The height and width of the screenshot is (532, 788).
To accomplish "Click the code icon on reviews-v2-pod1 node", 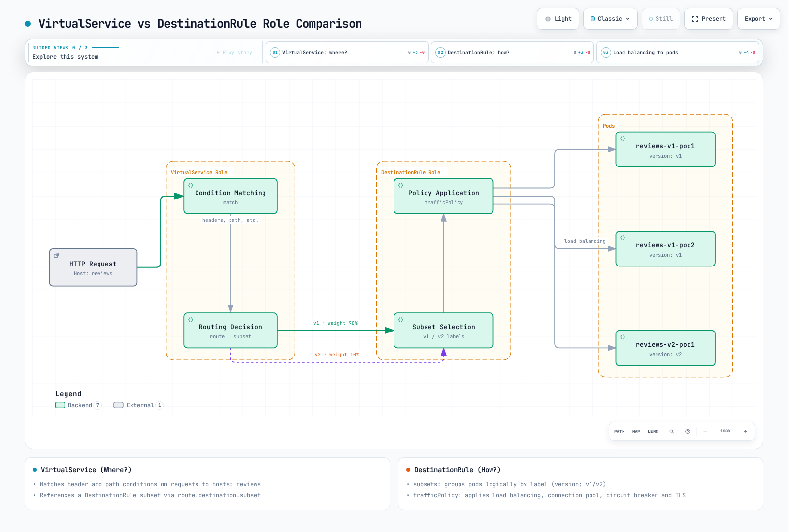I will [623, 337].
